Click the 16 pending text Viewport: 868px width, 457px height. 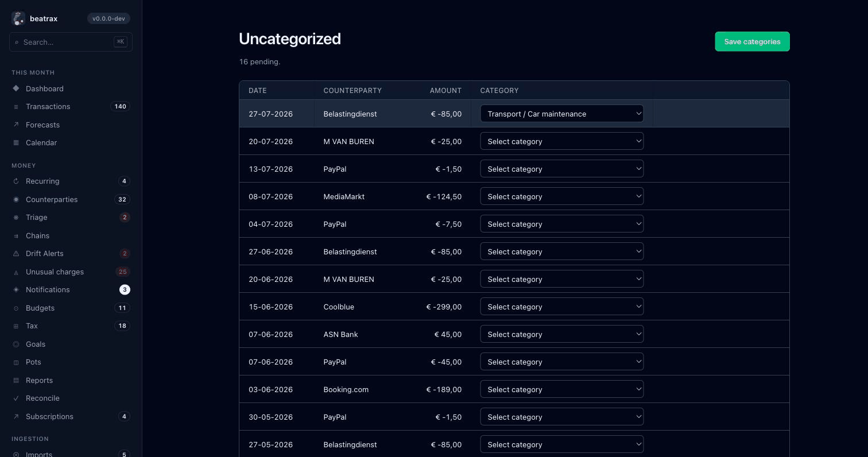point(259,62)
